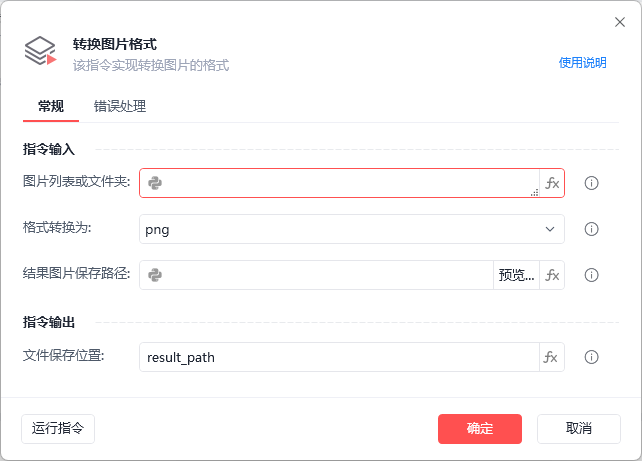
Task: Click the 预览... browse button
Action: [516, 275]
